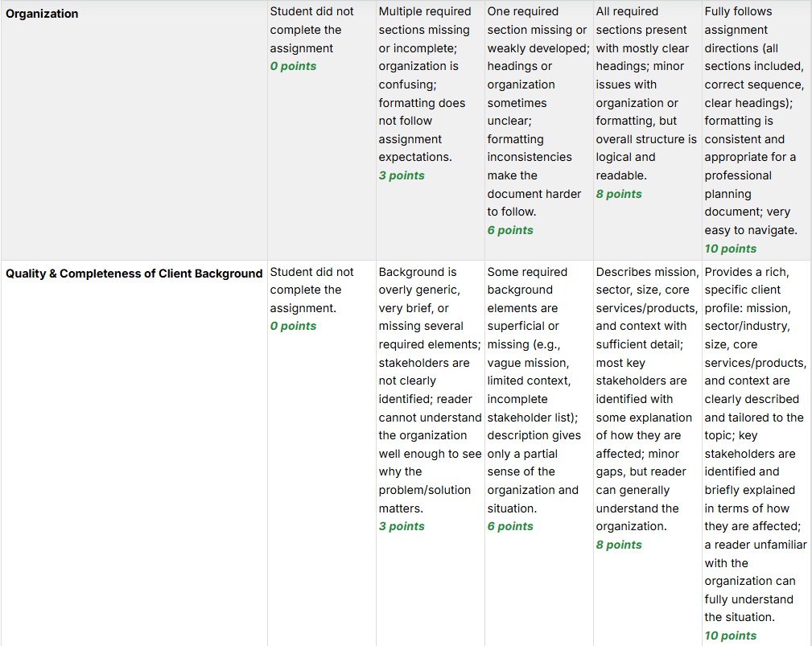
Task: Select the 0 points rating in Organization row
Action: 293,66
